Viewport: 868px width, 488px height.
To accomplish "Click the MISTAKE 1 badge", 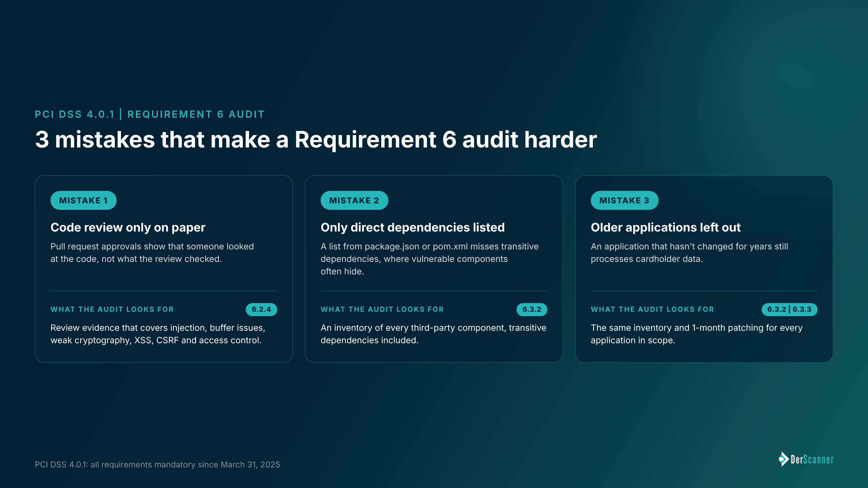I will pyautogui.click(x=84, y=200).
